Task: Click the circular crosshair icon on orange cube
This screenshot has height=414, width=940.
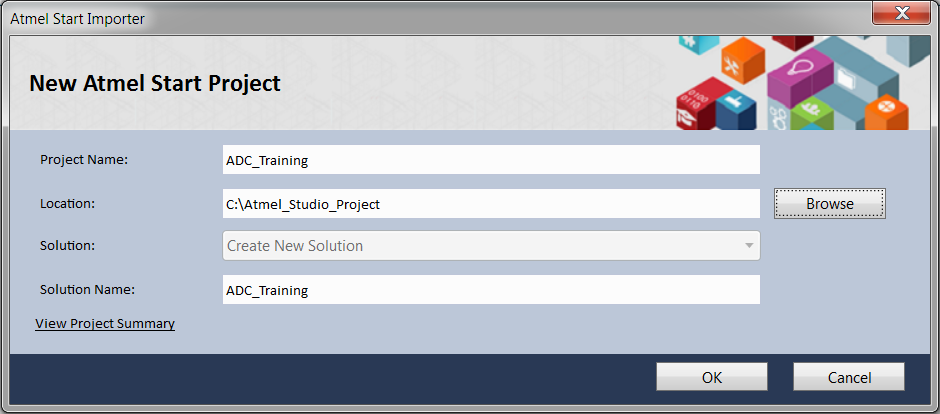Action: pyautogui.click(x=887, y=106)
